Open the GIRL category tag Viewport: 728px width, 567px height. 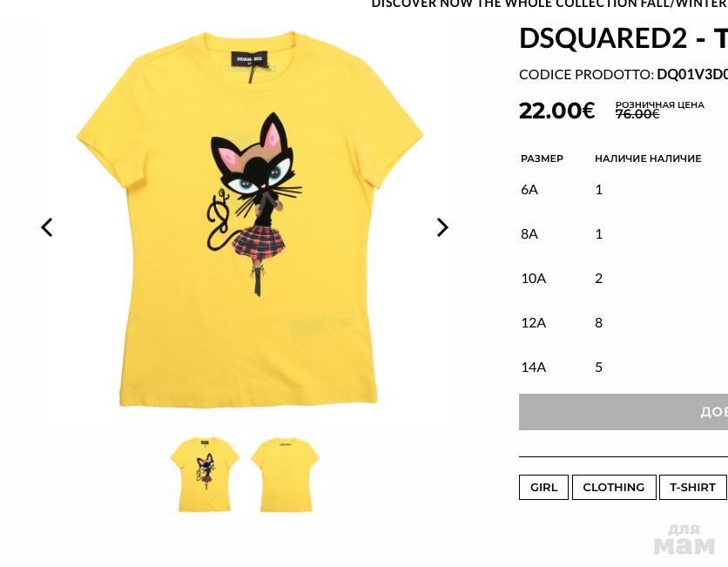tap(543, 487)
